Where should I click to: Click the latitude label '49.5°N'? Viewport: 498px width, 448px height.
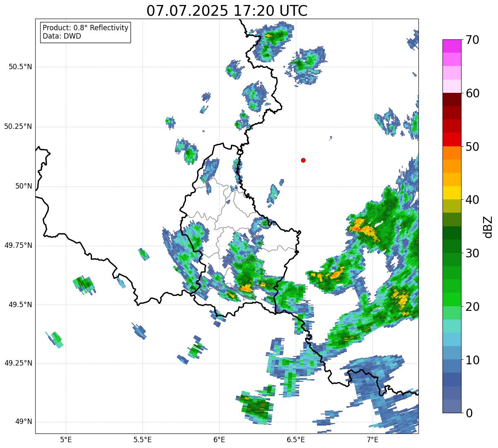(x=20, y=305)
